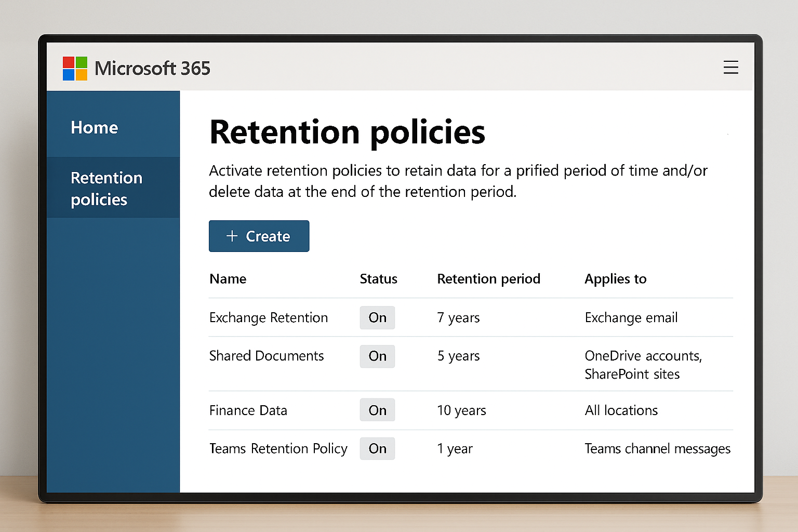
Task: Toggle Teams Retention Policy status On
Action: coord(377,448)
